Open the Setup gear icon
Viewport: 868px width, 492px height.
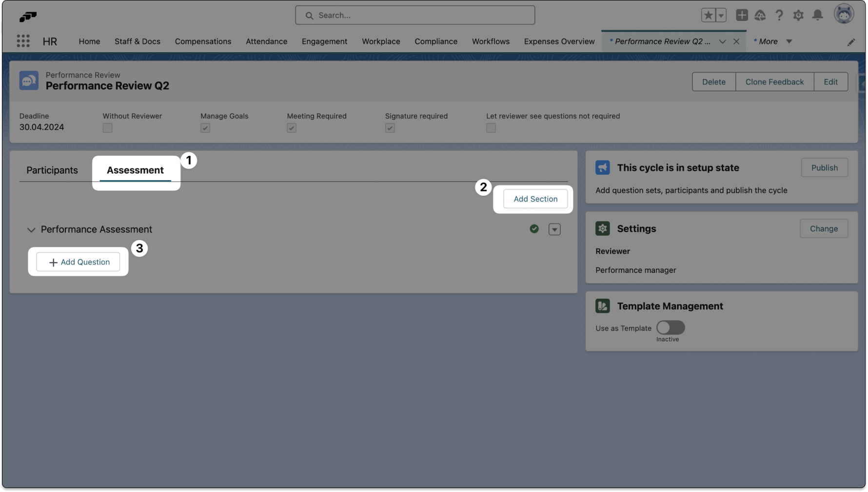[798, 15]
